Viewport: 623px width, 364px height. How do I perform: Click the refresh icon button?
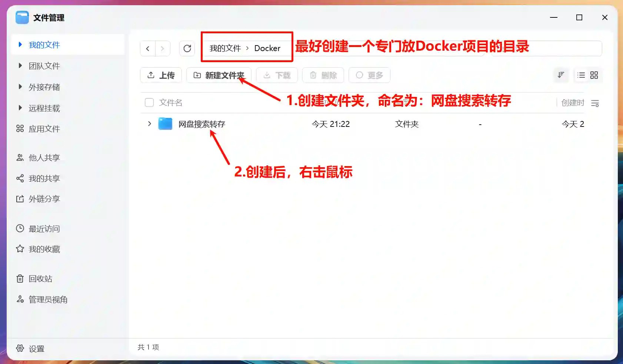(x=187, y=48)
